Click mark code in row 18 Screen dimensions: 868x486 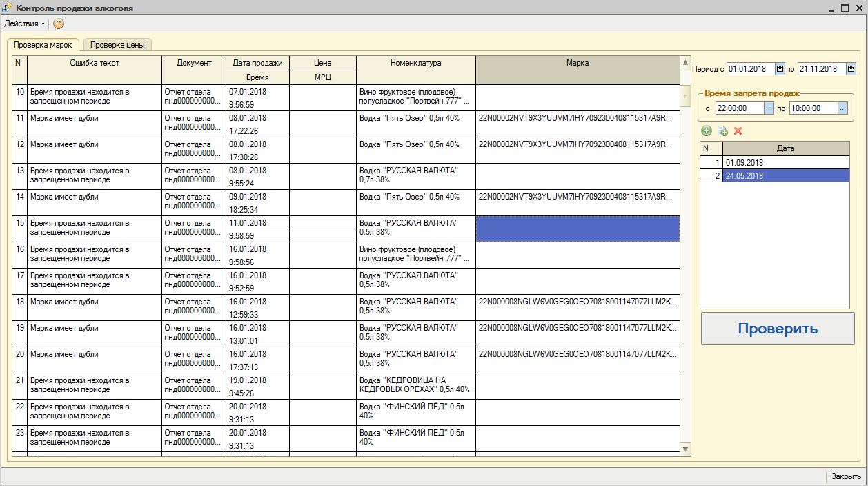tap(578, 307)
